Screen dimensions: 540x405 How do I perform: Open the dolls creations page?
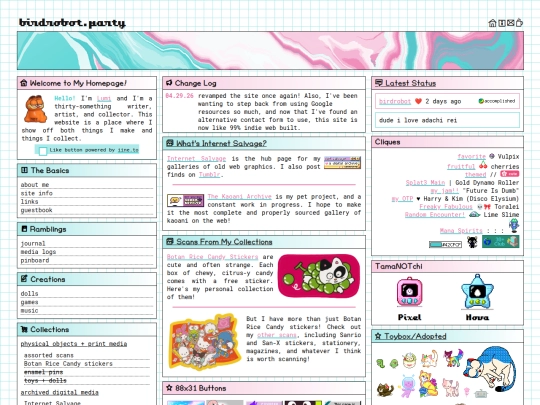point(29,294)
